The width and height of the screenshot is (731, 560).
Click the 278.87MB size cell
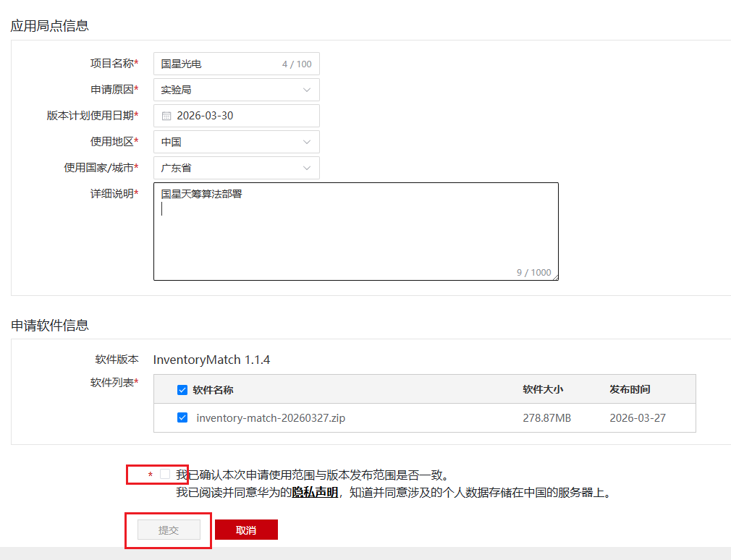tap(547, 418)
